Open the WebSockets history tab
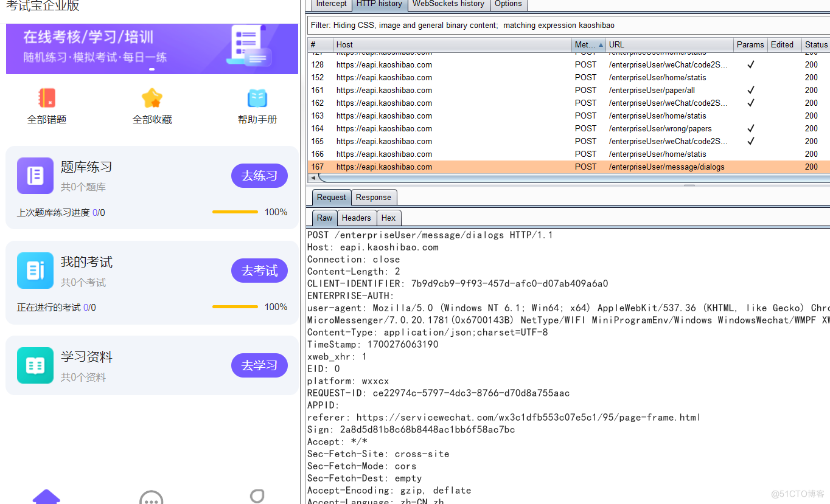Viewport: 830px width, 504px height. (x=448, y=4)
